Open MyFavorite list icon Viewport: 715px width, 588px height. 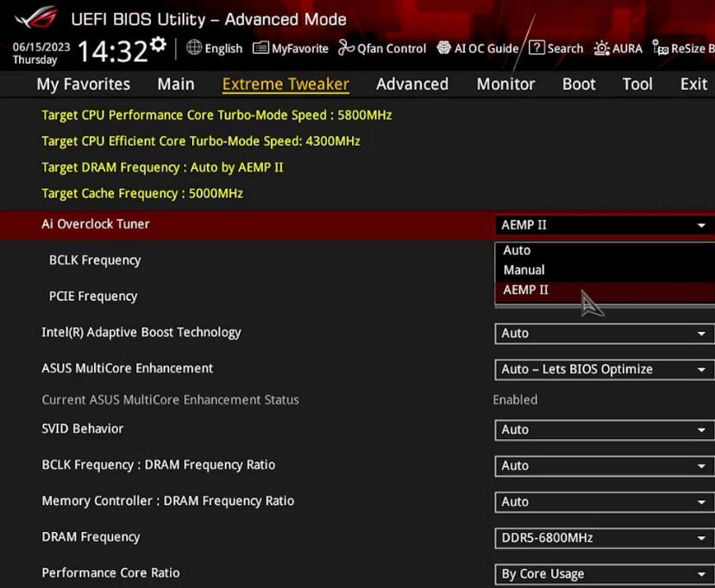point(260,48)
